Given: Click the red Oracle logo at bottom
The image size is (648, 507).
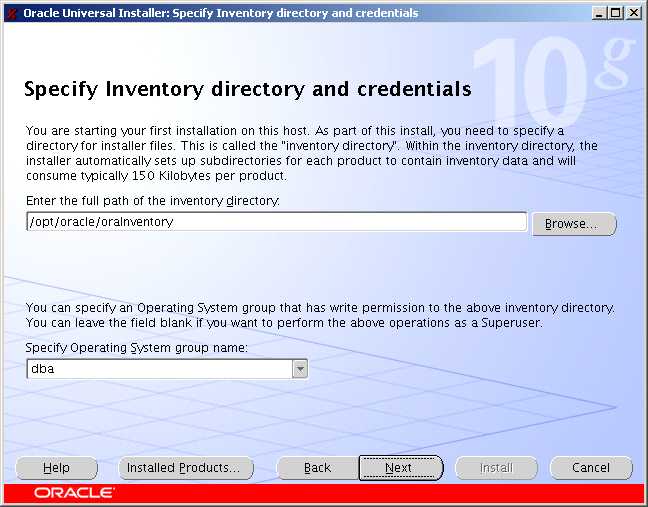Looking at the screenshot, I should (x=74, y=493).
